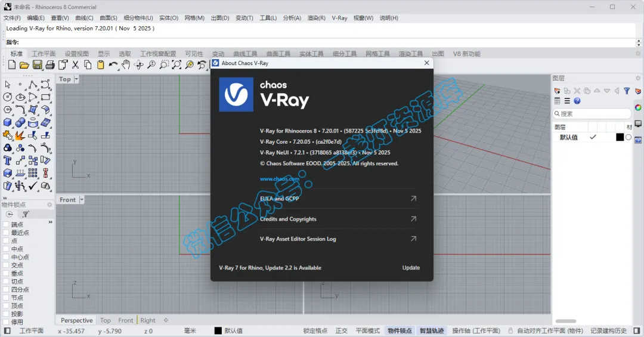This screenshot has height=337, width=644.
Task: Select the Rotate view tool
Action: click(139, 64)
